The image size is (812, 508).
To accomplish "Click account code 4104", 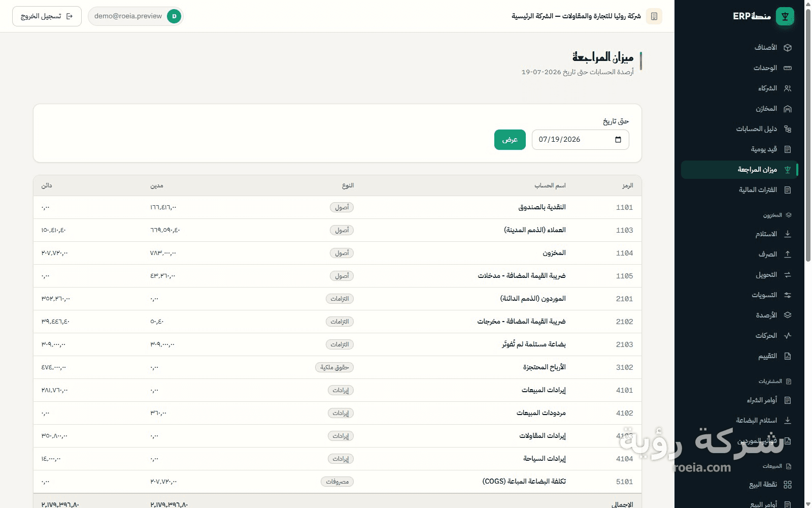I will point(625,459).
